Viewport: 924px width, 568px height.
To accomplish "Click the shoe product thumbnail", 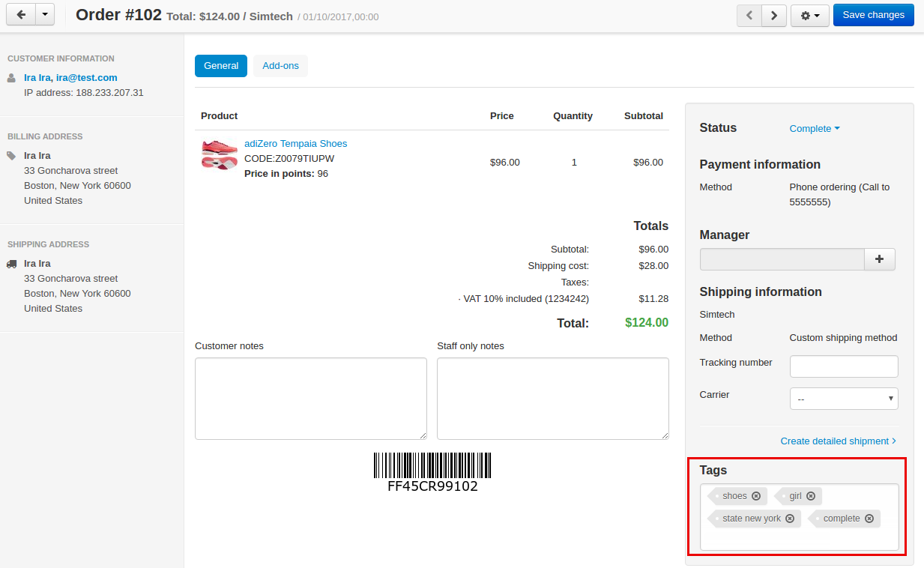I will coord(220,154).
